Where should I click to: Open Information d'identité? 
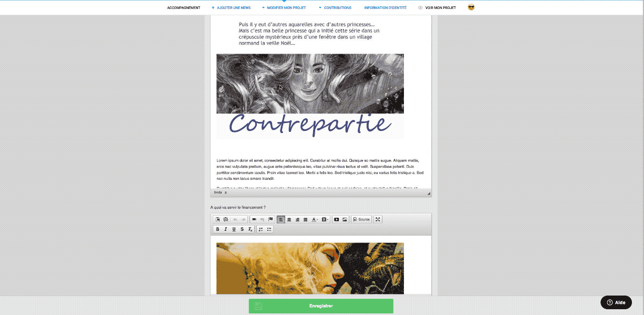point(386,8)
